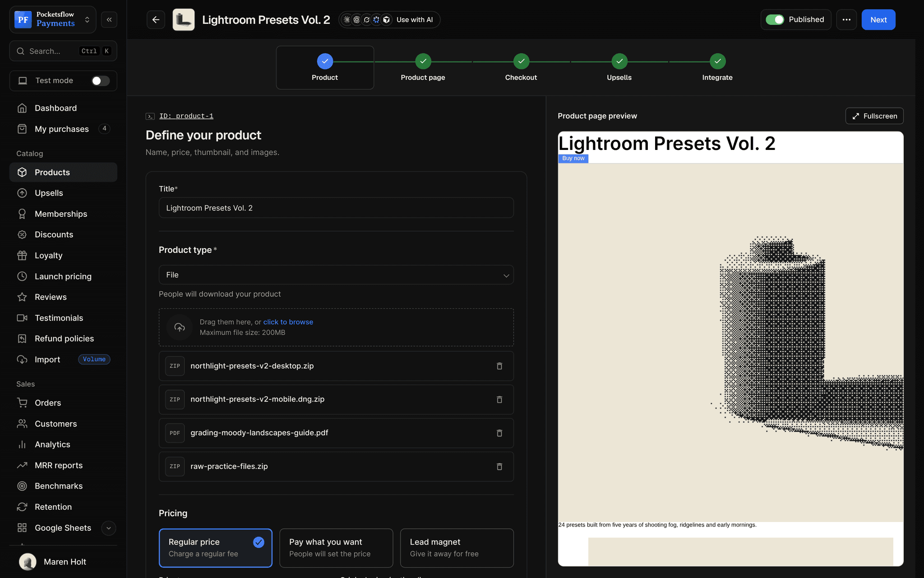Click the Benchmarks target icon
Image resolution: width=924 pixels, height=578 pixels.
pyautogui.click(x=22, y=485)
